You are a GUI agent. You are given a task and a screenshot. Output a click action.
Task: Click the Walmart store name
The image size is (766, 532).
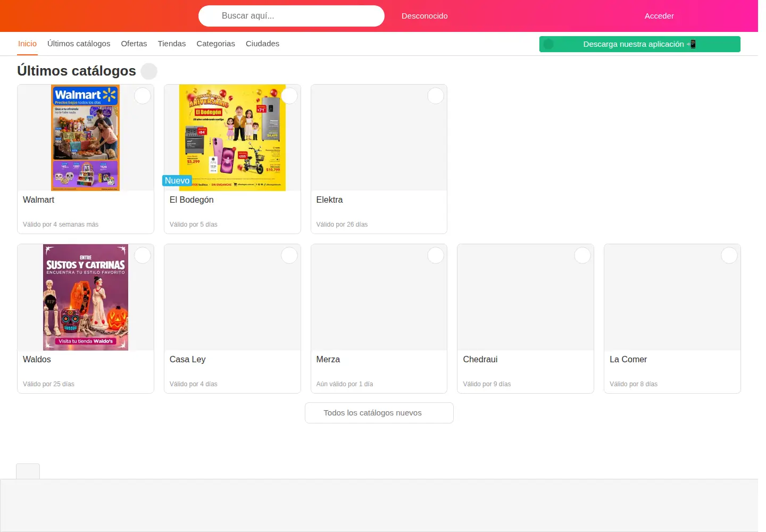(x=38, y=200)
